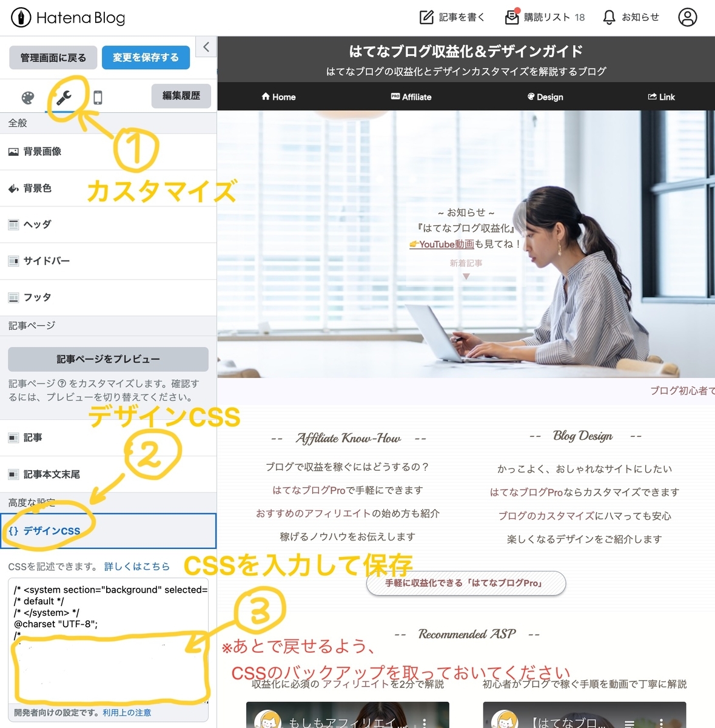Open 編集履歴 edit history
The image size is (715, 728).
[181, 96]
